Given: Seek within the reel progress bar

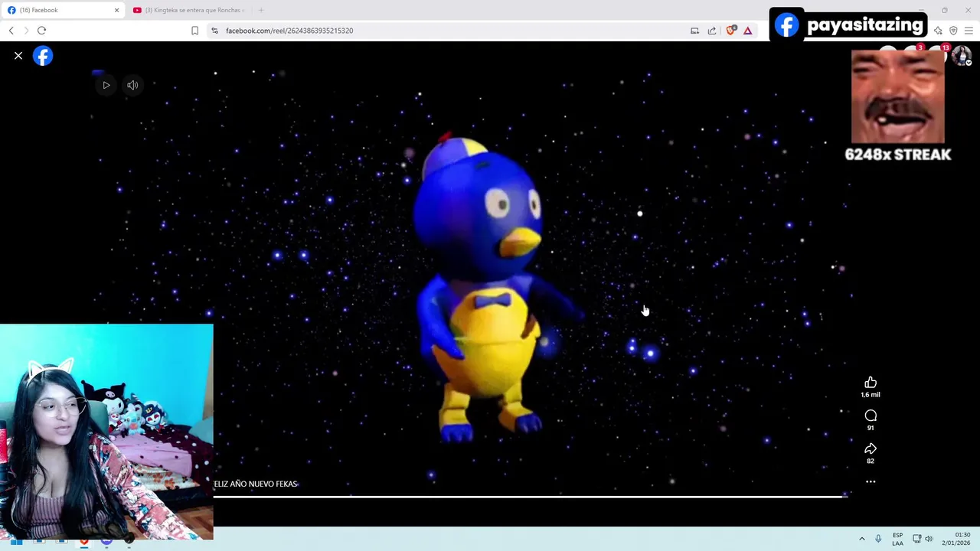Looking at the screenshot, I should point(530,497).
